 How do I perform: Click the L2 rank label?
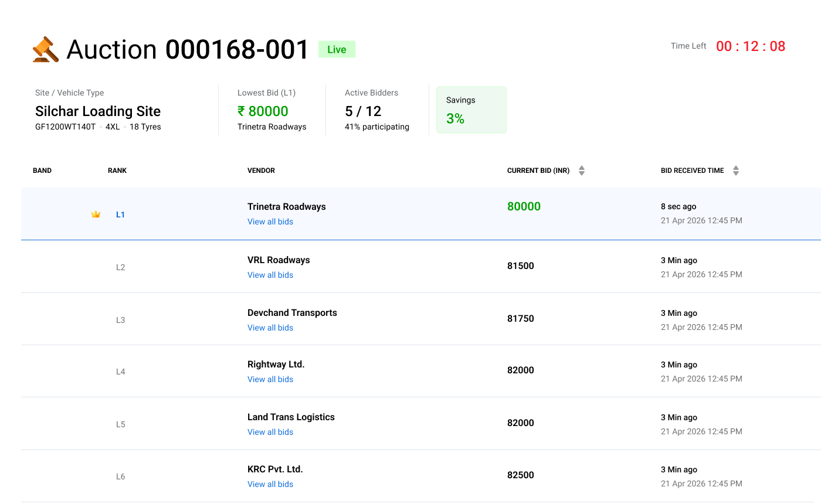click(x=120, y=267)
